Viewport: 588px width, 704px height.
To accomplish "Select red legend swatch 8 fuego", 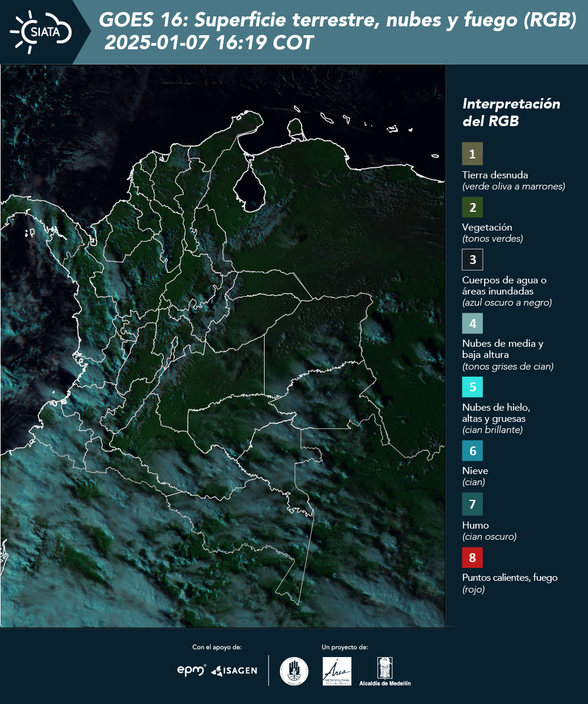I will tap(472, 557).
